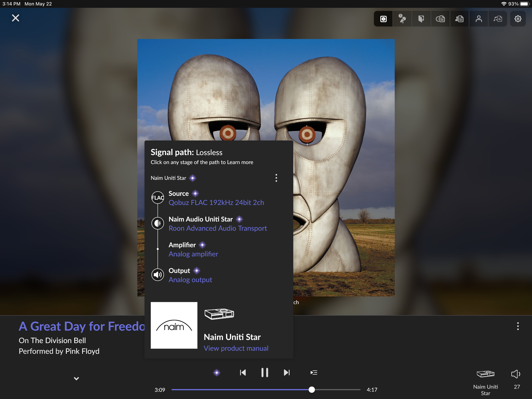Open the Roon Radio view icon

(x=402, y=19)
